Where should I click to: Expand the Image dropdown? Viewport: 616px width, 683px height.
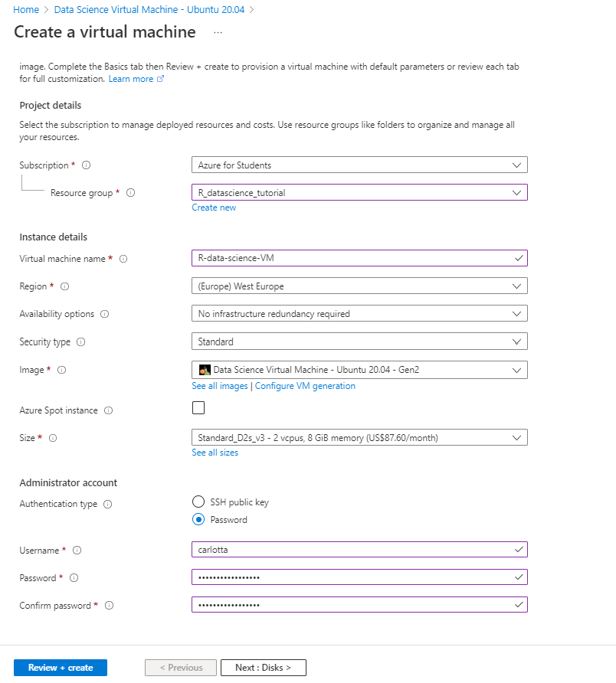coord(359,370)
